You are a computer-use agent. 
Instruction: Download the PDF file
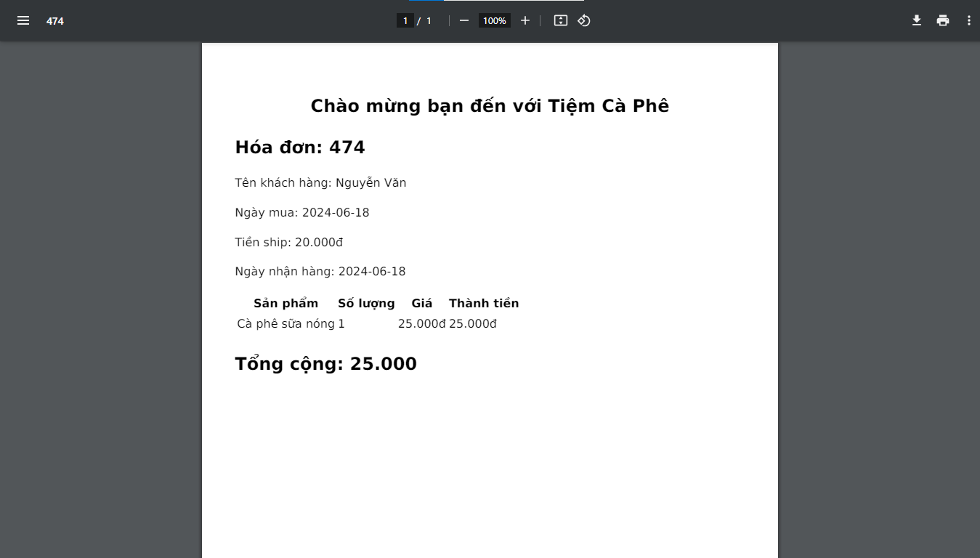click(917, 20)
